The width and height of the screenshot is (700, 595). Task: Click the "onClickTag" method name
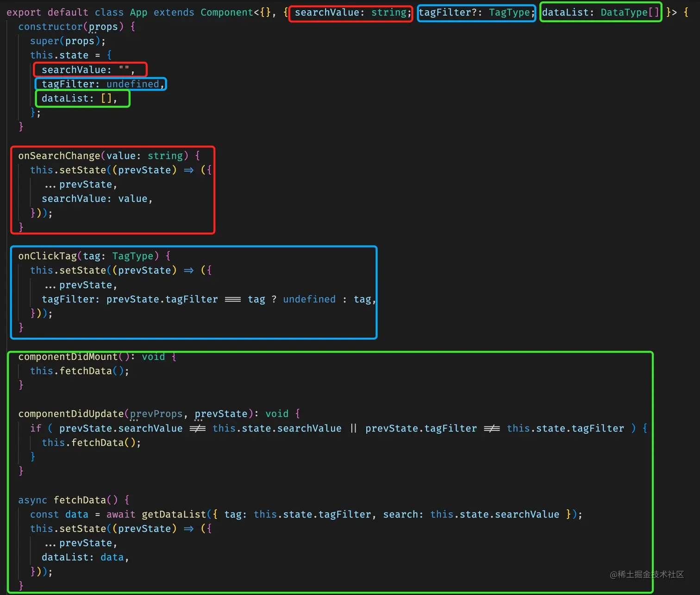[48, 257]
